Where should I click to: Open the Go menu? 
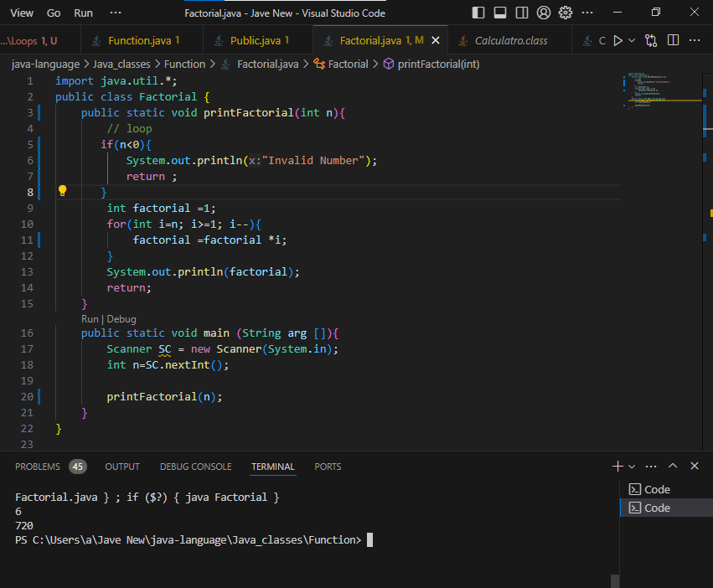click(53, 13)
